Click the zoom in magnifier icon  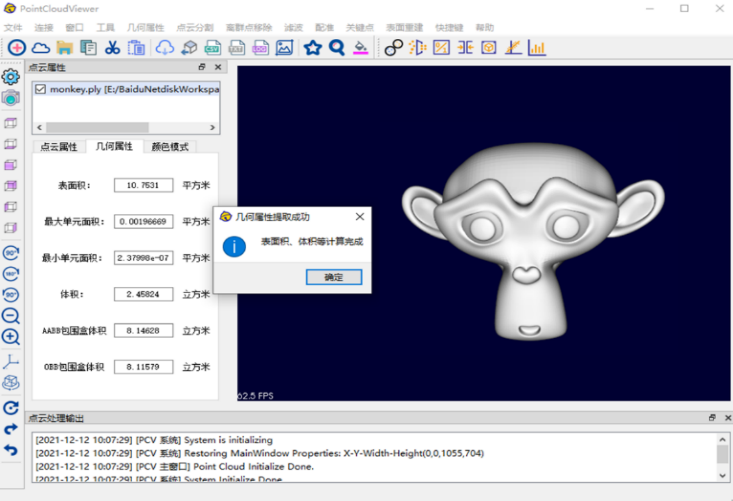tap(11, 337)
